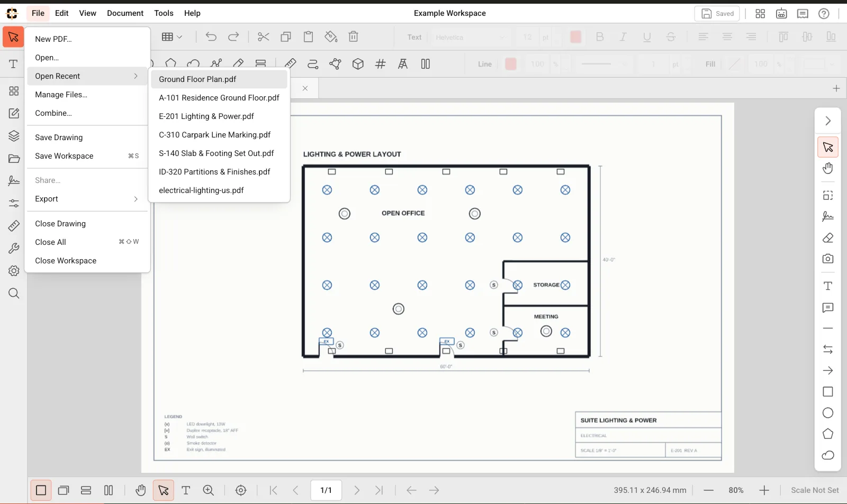Screen dimensions: 847x504
Task: Select the Scissors cut icon
Action: click(263, 37)
